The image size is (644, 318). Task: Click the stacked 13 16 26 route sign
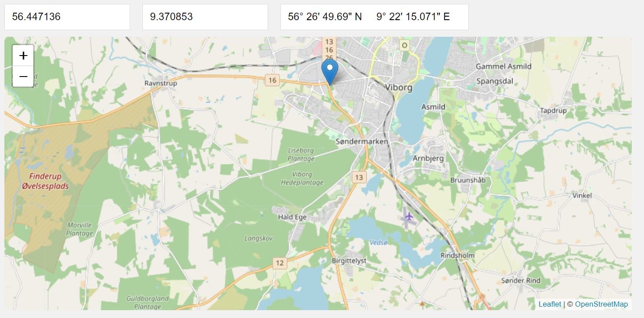pyautogui.click(x=329, y=49)
